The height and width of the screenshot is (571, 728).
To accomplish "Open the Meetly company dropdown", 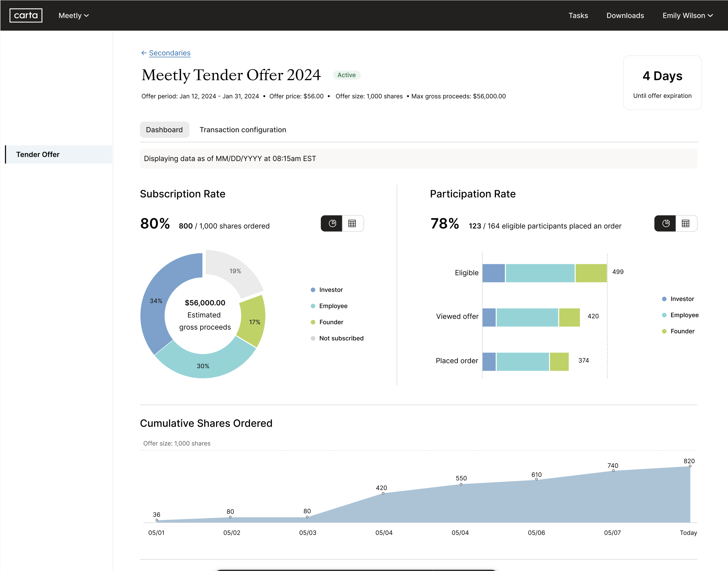I will [74, 15].
